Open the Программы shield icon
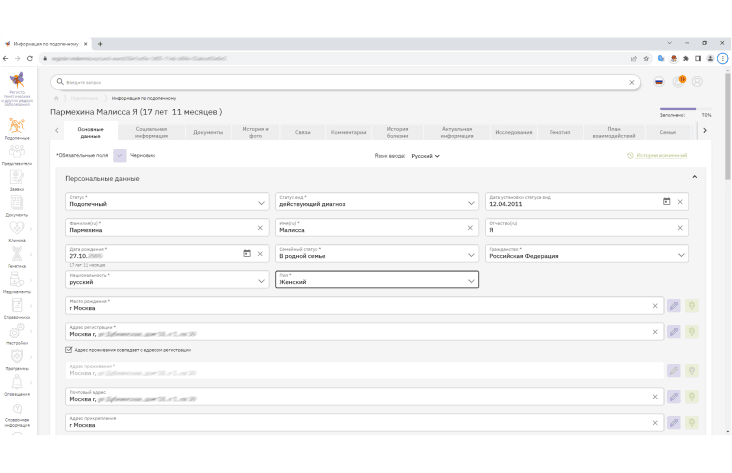 (x=17, y=357)
